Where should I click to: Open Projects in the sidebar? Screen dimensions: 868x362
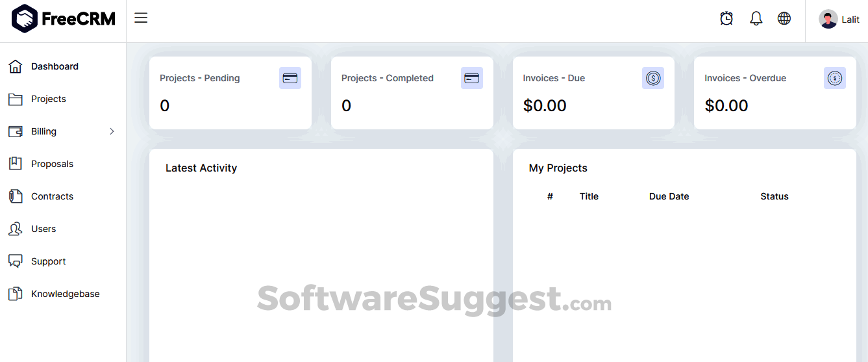49,99
